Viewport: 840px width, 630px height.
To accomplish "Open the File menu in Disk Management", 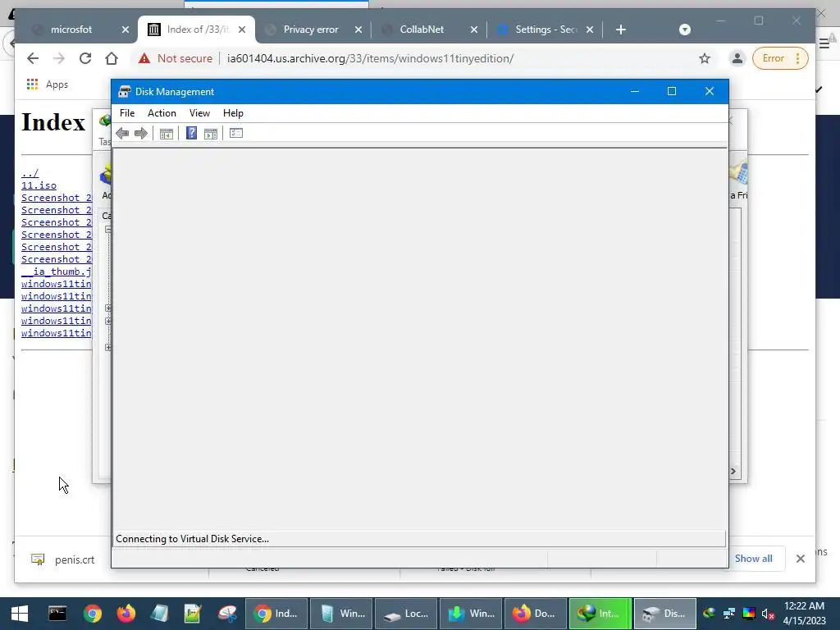I will [127, 113].
